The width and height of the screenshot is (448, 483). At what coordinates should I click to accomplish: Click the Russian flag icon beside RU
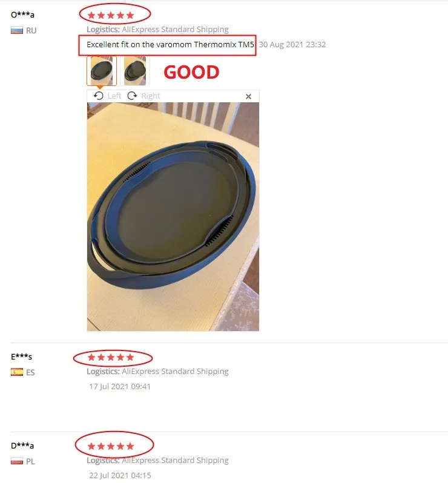(17, 30)
